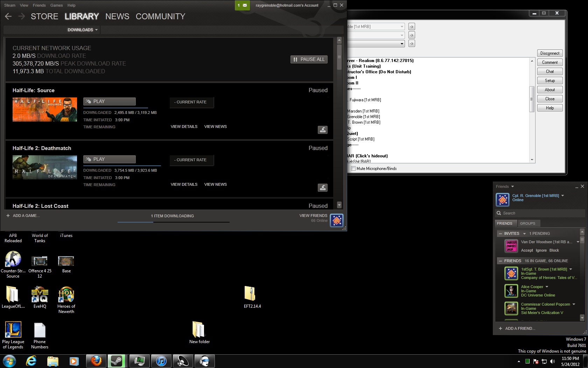Click VIEW DETAILS for Half-Life 2: Deathmatch
This screenshot has width=588, height=368.
[184, 184]
